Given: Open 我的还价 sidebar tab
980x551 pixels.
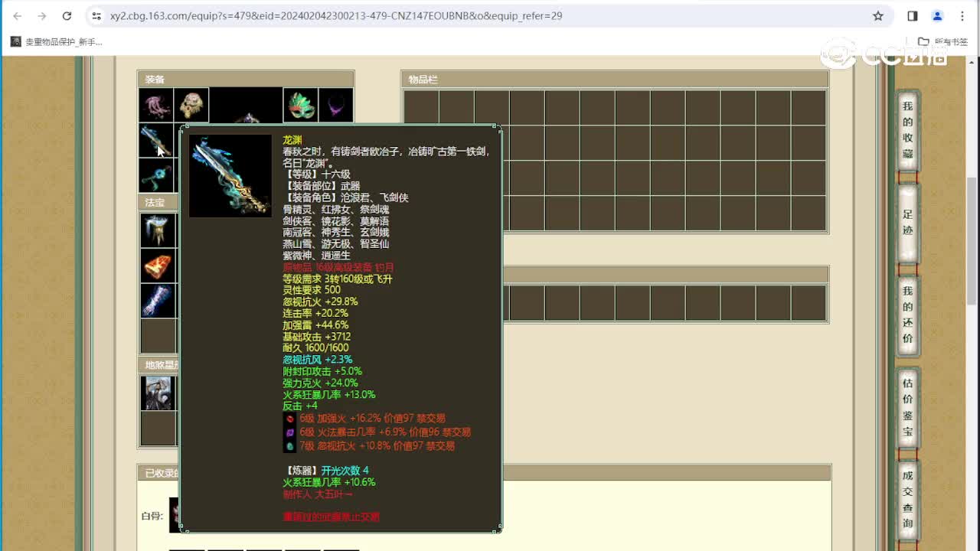Looking at the screenshot, I should click(908, 315).
